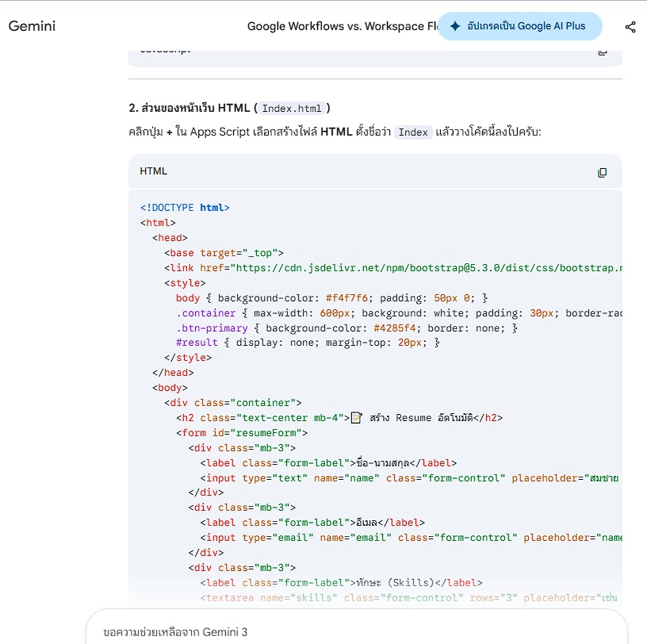The width and height of the screenshot is (647, 644).
Task: Click the notepad emoji in the h2 line
Action: (x=357, y=418)
